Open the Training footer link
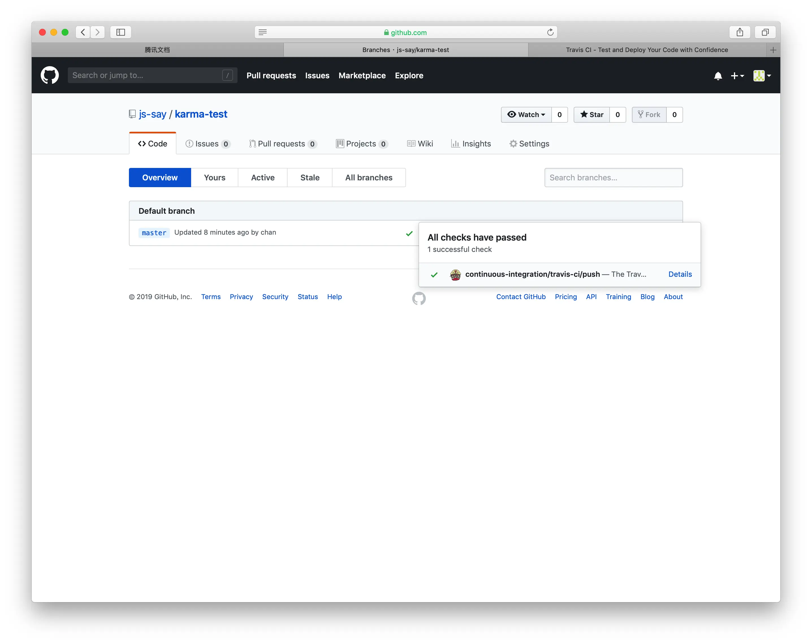Screen dimensions: 812x644 [x=618, y=297]
